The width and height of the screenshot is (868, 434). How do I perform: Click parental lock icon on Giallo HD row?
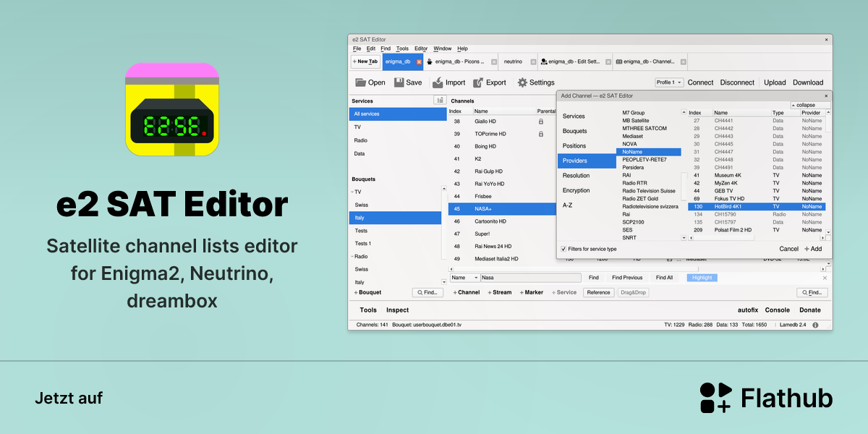click(x=540, y=122)
